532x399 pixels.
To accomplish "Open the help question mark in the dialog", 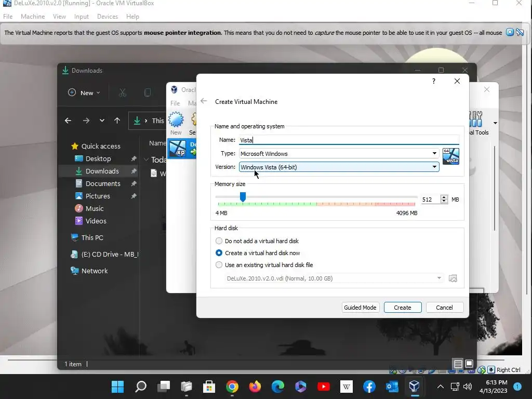I will click(x=434, y=81).
